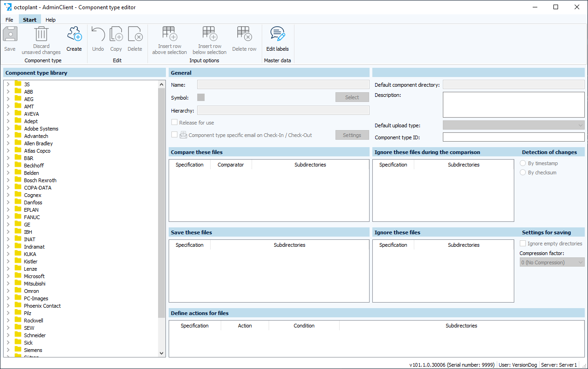The width and height of the screenshot is (588, 369).
Task: Click inside the Component type ID field
Action: pyautogui.click(x=513, y=137)
